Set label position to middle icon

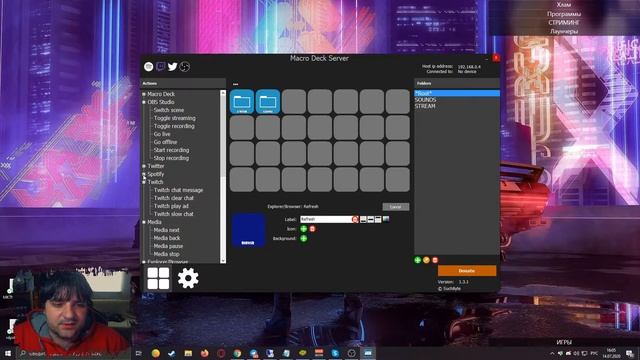371,220
